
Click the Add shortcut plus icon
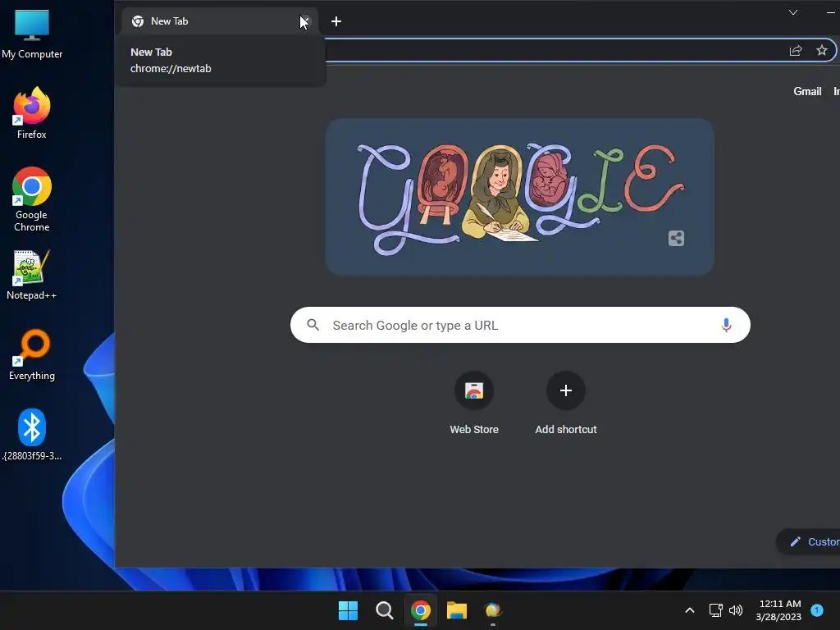(566, 390)
